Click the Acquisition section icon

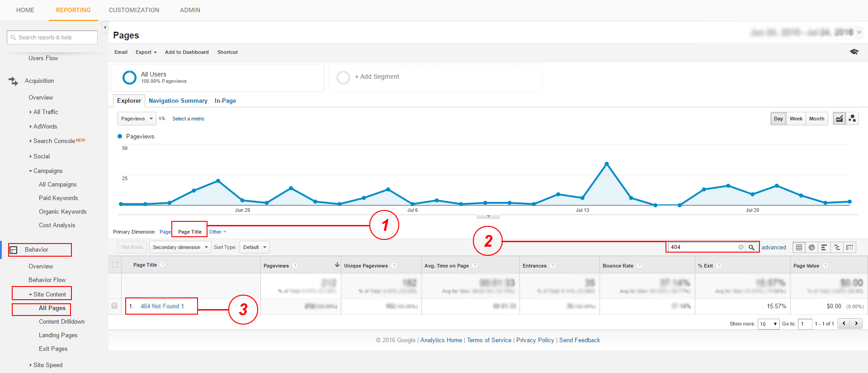13,81
